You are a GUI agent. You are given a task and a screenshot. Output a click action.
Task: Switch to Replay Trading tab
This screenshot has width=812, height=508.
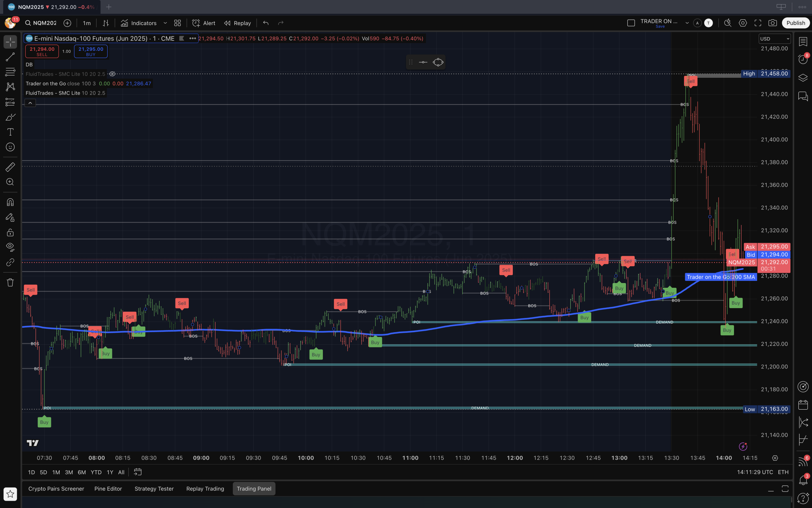coord(205,489)
